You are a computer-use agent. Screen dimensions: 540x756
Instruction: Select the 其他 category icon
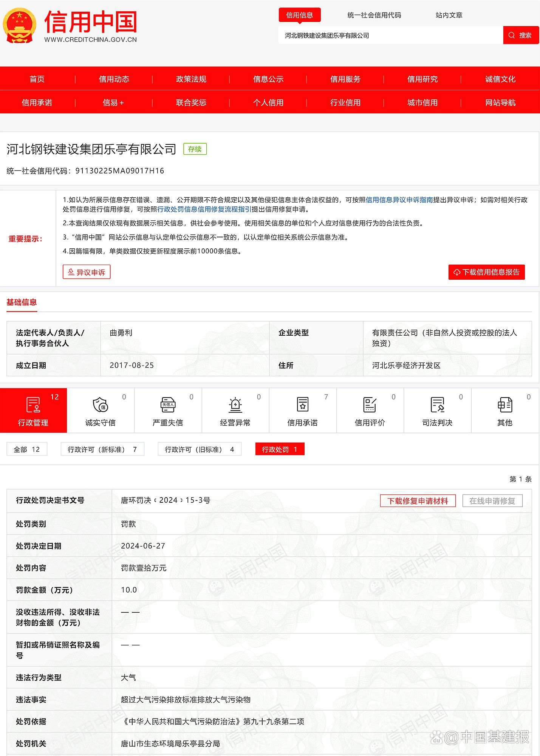(505, 404)
